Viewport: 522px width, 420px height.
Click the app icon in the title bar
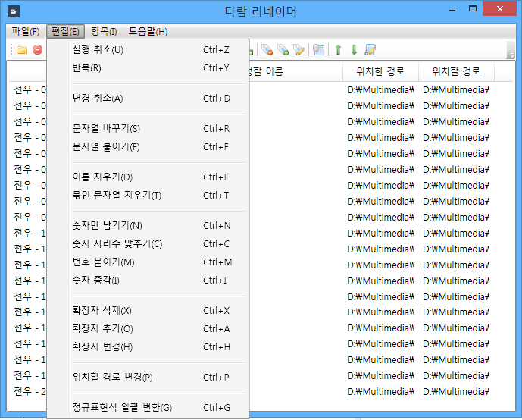(x=14, y=11)
